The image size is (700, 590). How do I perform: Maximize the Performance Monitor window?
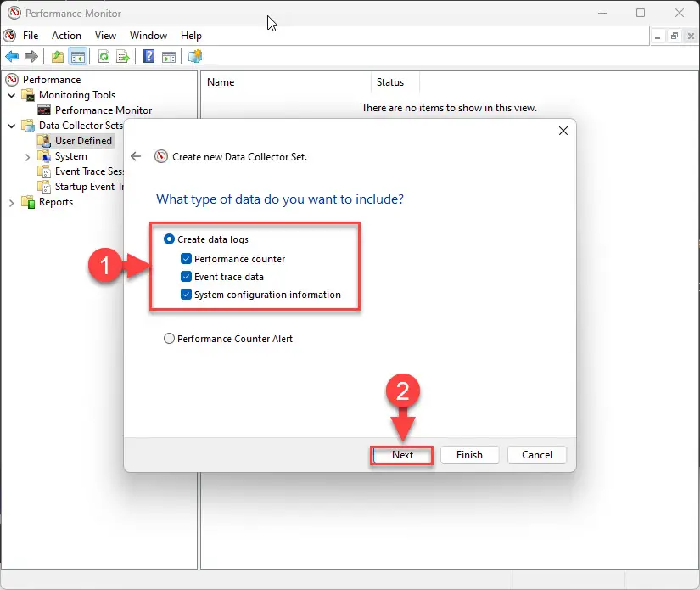pyautogui.click(x=641, y=13)
